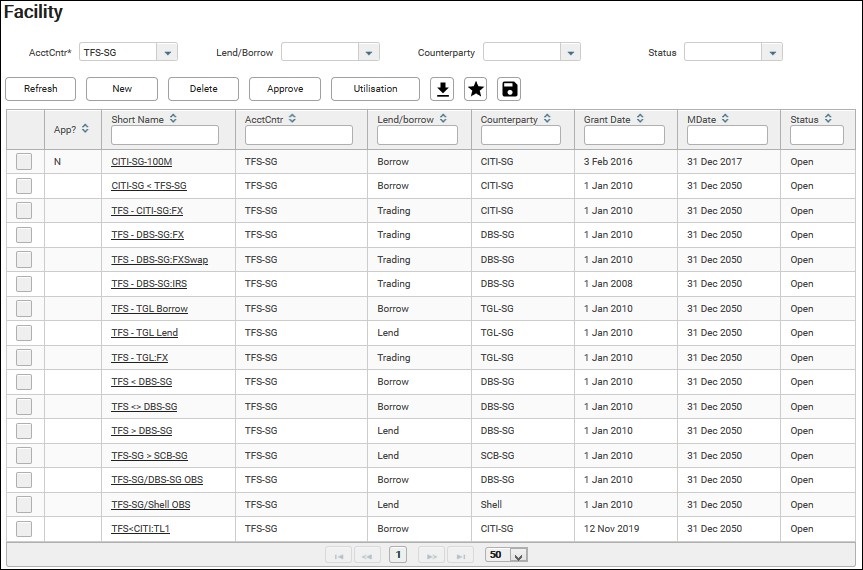Tick checkbox for TFS - DBS-SG:FX row

(24, 235)
